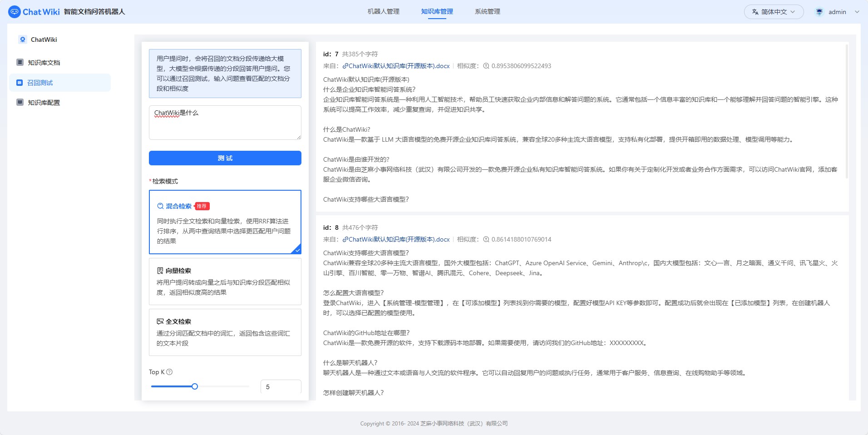
Task: Click the admin avatar icon
Action: point(819,12)
